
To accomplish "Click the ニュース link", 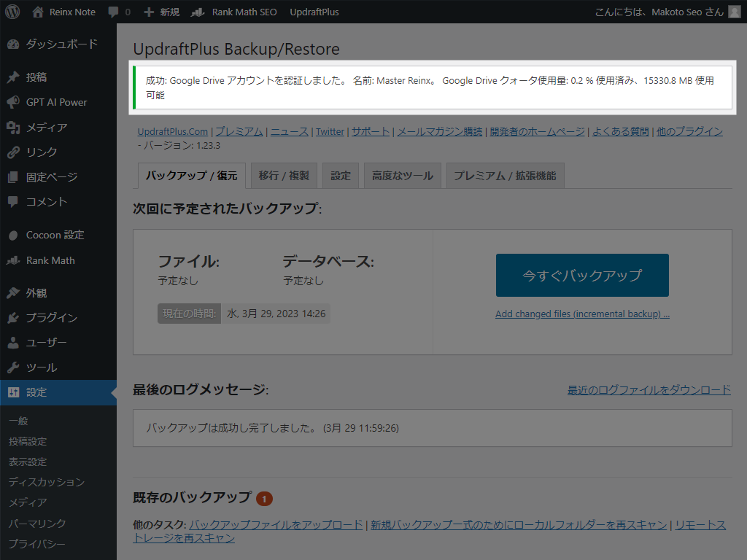I will (290, 131).
